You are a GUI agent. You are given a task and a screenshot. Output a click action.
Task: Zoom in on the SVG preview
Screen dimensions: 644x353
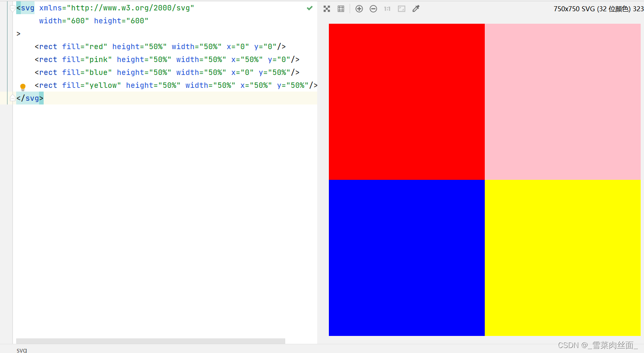pos(359,9)
